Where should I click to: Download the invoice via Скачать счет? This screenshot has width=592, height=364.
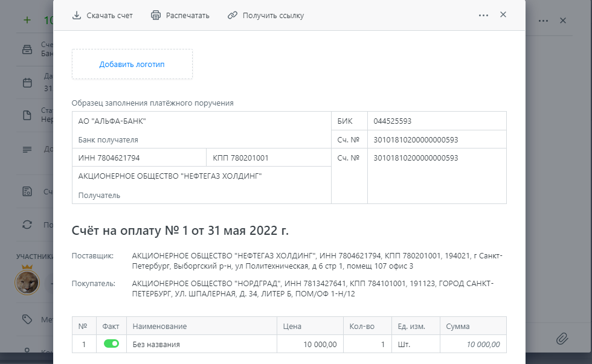pyautogui.click(x=102, y=16)
